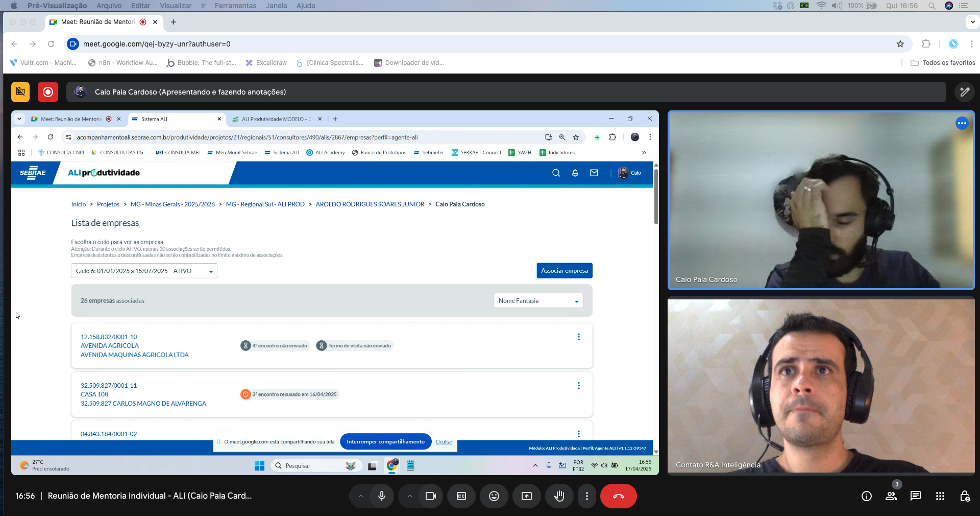Open the Ferramentas menu
Image resolution: width=980 pixels, height=516 pixels.
point(235,6)
